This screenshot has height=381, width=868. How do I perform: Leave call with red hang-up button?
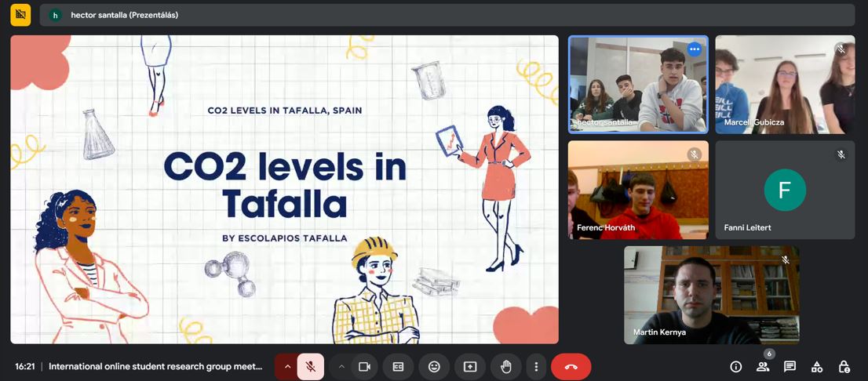tap(571, 367)
